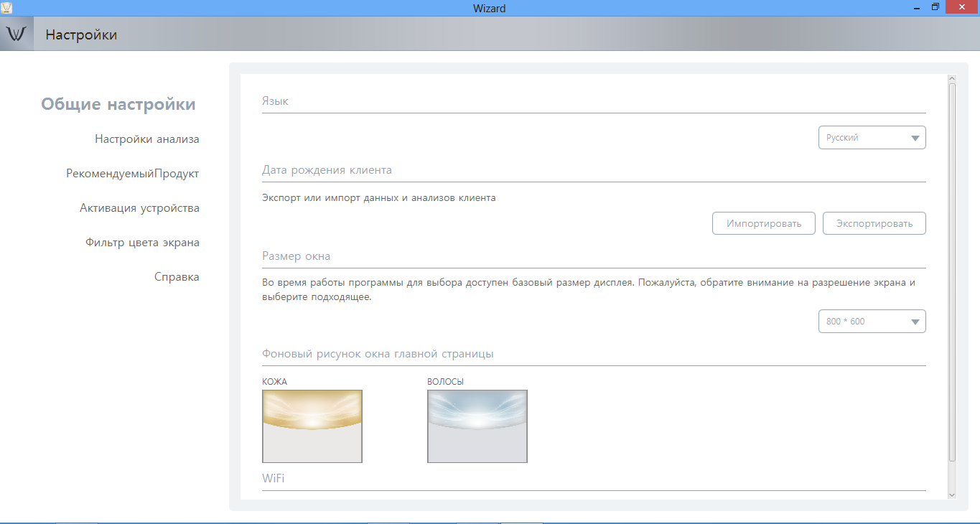The width and height of the screenshot is (980, 524).
Task: Choose the КОЖА golden background thumbnail
Action: [312, 426]
